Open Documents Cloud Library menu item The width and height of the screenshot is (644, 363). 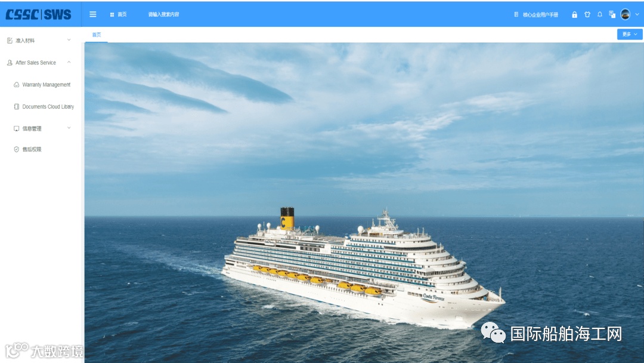coord(44,106)
